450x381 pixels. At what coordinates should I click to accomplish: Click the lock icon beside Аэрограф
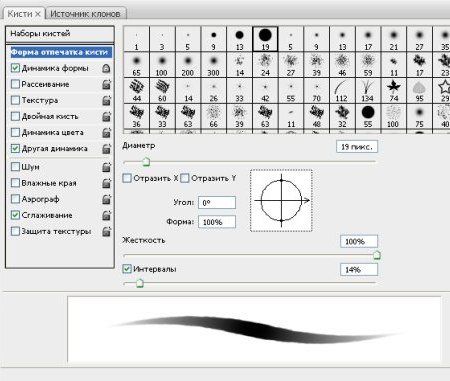pos(106,199)
